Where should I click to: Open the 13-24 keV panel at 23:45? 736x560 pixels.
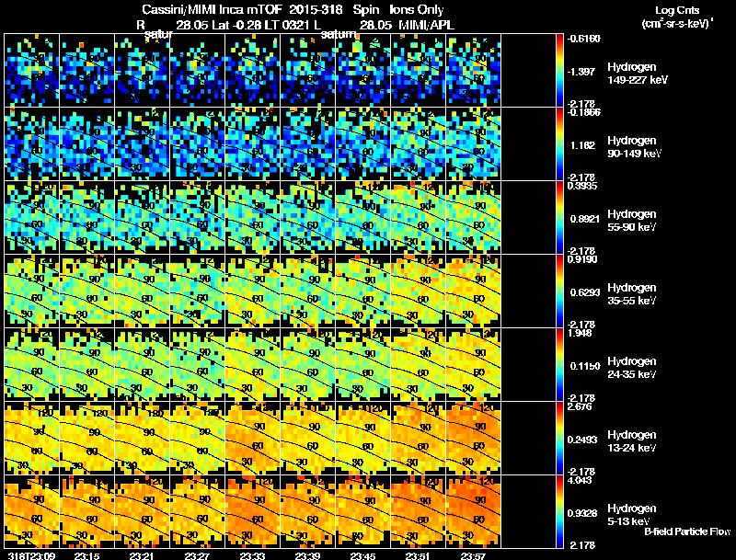[x=362, y=438]
